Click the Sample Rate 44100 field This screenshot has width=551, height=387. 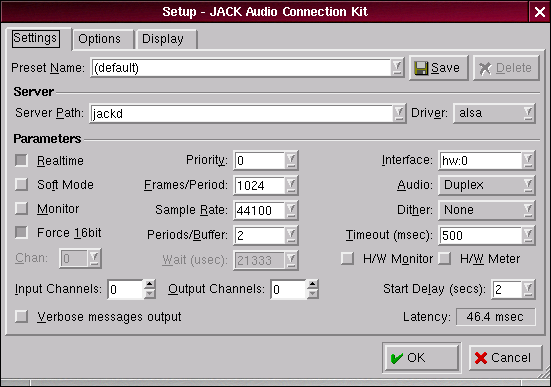[259, 210]
